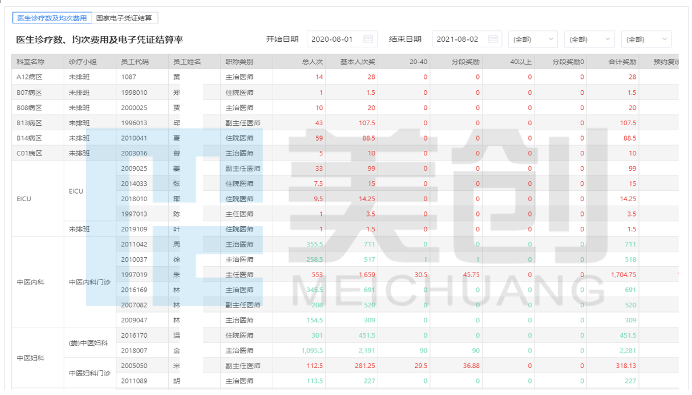Select the 中医内科门诊 group cell
Screen dimensions: 692x395
(x=89, y=282)
